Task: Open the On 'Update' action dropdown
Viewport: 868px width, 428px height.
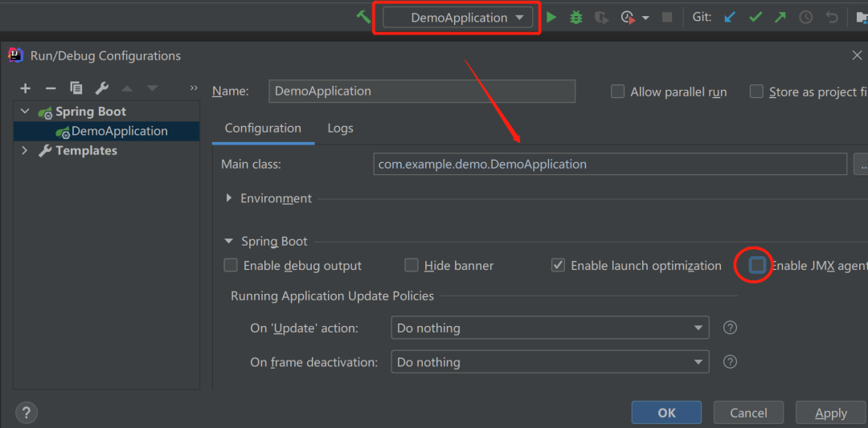Action: pyautogui.click(x=550, y=328)
